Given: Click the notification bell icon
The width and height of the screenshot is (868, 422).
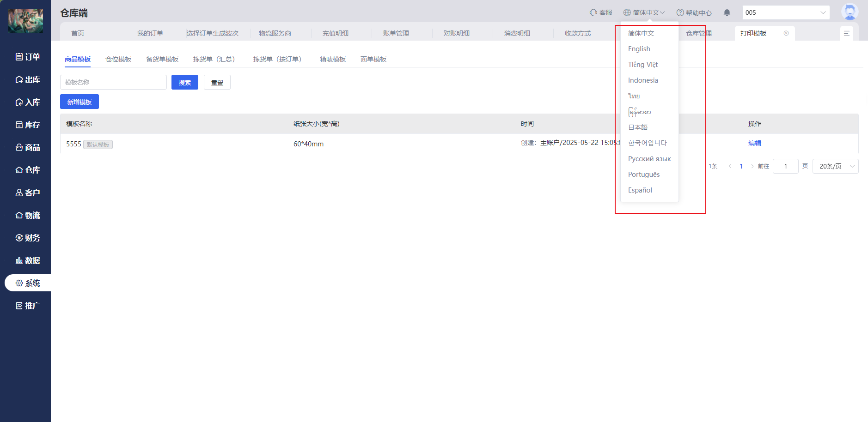Looking at the screenshot, I should [727, 12].
